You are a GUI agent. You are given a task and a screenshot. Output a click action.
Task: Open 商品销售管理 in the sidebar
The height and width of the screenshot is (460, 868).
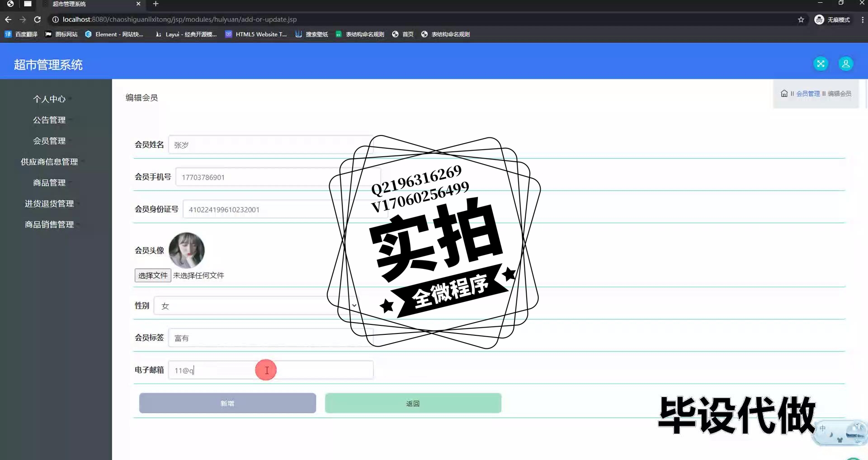coord(49,225)
